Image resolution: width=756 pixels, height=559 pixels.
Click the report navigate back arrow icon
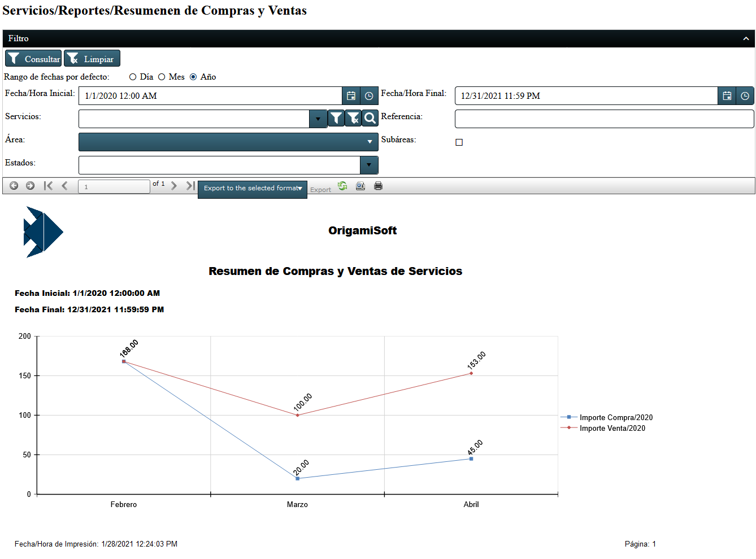14,186
